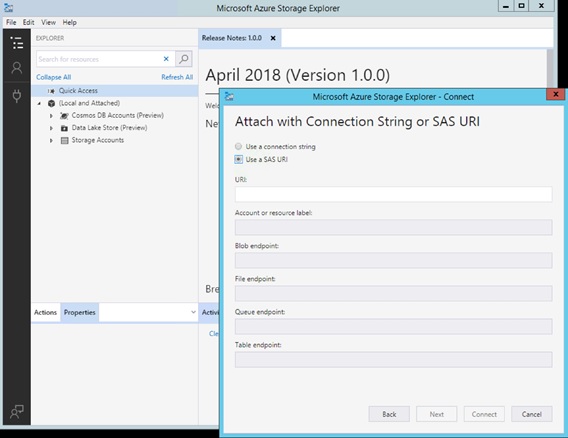Click the Storage Accounts table icon
568x438 pixels.
click(64, 140)
